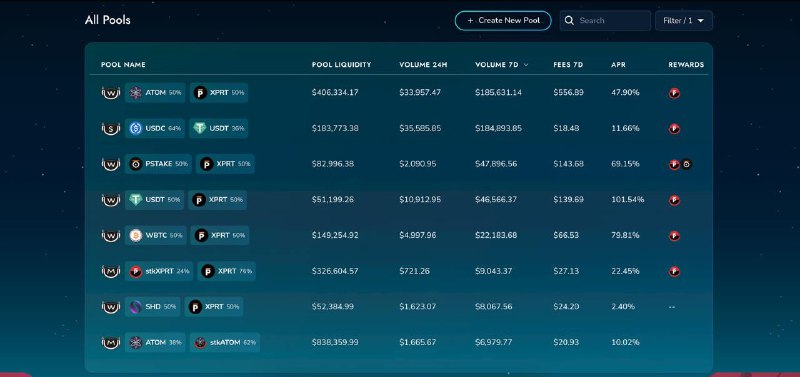Sort by Volume 24H column header

[423, 65]
